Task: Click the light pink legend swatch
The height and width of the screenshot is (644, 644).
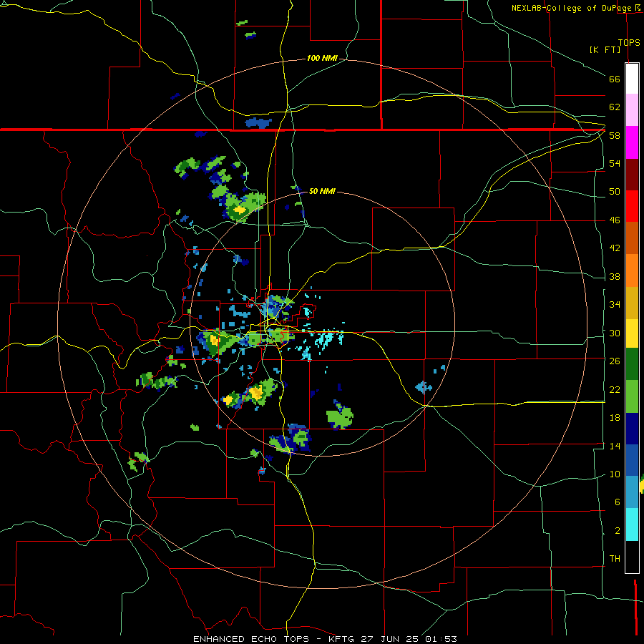Action: tap(632, 110)
